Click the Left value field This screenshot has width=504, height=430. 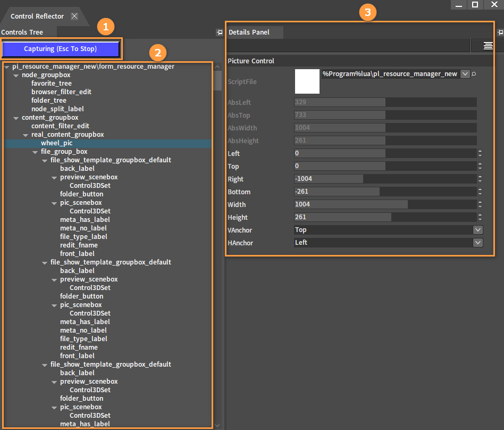pyautogui.click(x=385, y=153)
